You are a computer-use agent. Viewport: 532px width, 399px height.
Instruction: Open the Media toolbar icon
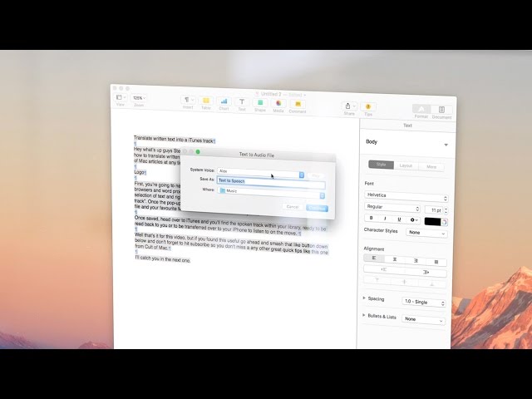point(278,102)
